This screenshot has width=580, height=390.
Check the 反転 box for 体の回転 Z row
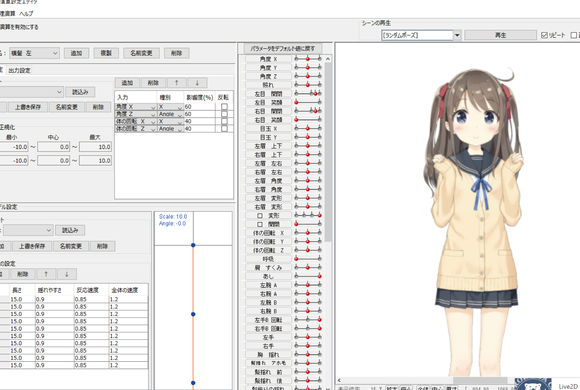[224, 128]
